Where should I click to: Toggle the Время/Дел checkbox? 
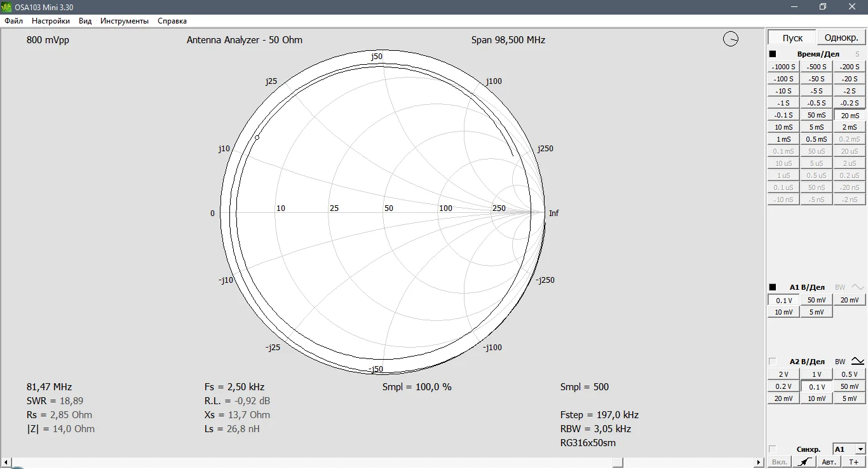click(773, 54)
